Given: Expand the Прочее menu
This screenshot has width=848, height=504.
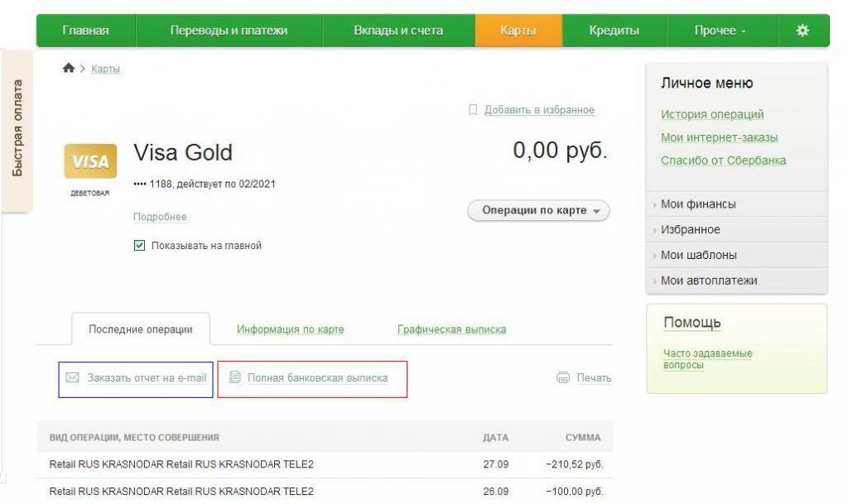Looking at the screenshot, I should (719, 31).
